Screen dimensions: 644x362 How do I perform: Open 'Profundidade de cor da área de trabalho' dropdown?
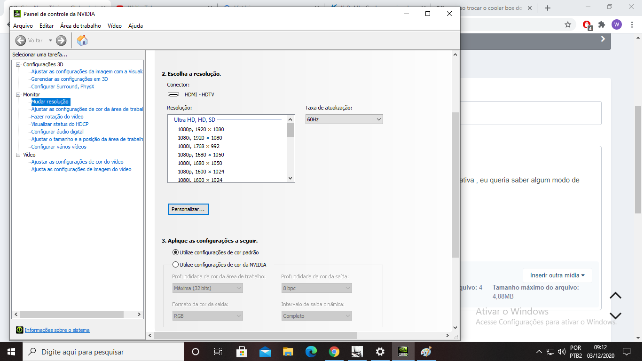207,288
